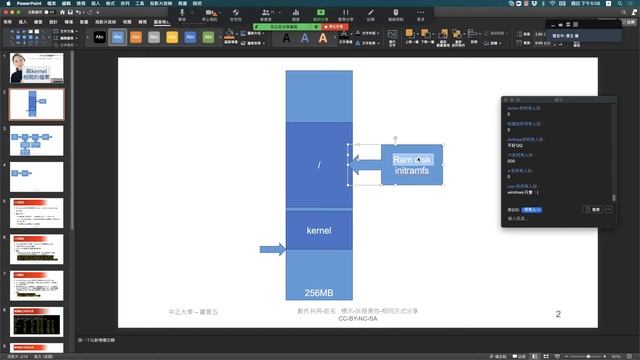Click the reorder objects icon

click(x=457, y=34)
